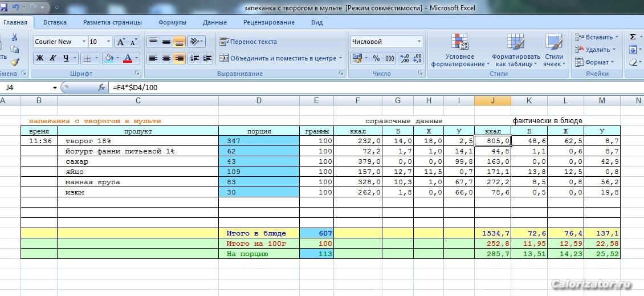This screenshot has height=296, width=644.
Task: Open the Courier New font dropdown
Action: [84, 42]
